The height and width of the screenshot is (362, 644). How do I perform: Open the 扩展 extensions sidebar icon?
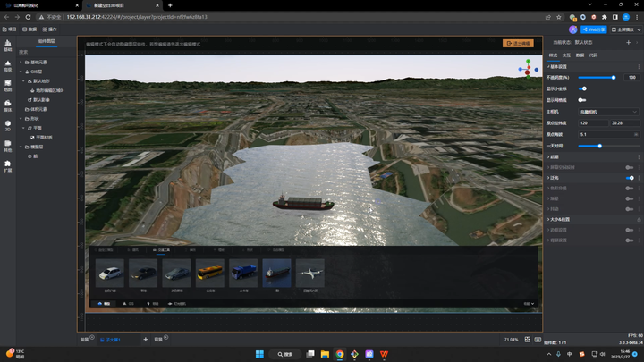point(8,166)
